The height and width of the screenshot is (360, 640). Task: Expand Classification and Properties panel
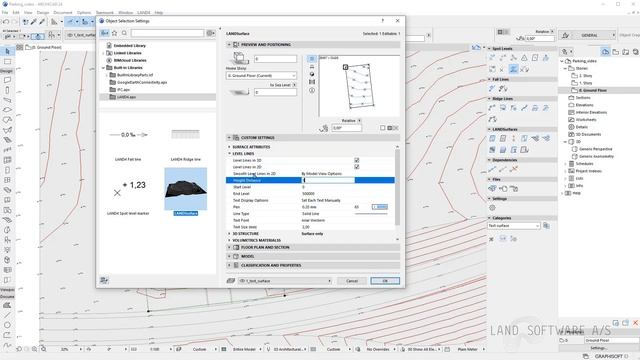(229, 265)
